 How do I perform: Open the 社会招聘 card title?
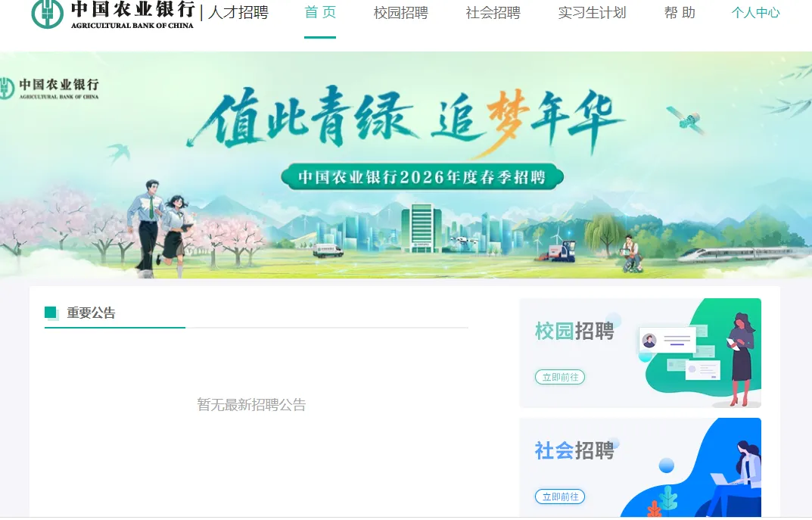(574, 450)
